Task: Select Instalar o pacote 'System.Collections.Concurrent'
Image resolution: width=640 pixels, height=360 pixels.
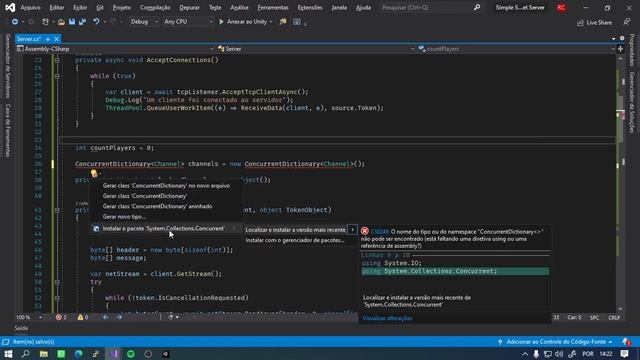Action: point(166,229)
